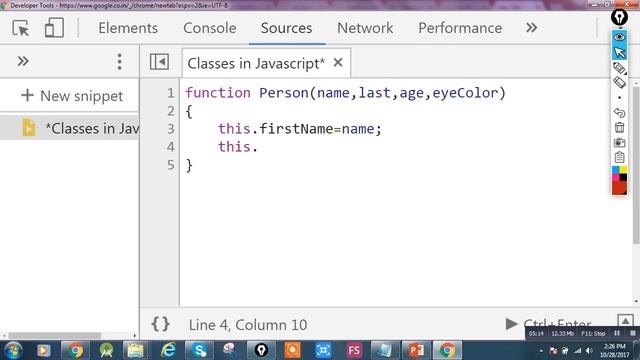Viewport: 640px width, 360px height.
Task: Open the multicolor palette swatch
Action: [x=619, y=173]
